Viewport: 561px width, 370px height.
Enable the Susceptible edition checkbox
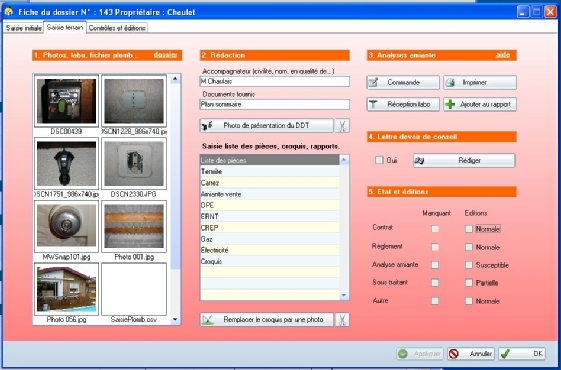pyautogui.click(x=469, y=265)
